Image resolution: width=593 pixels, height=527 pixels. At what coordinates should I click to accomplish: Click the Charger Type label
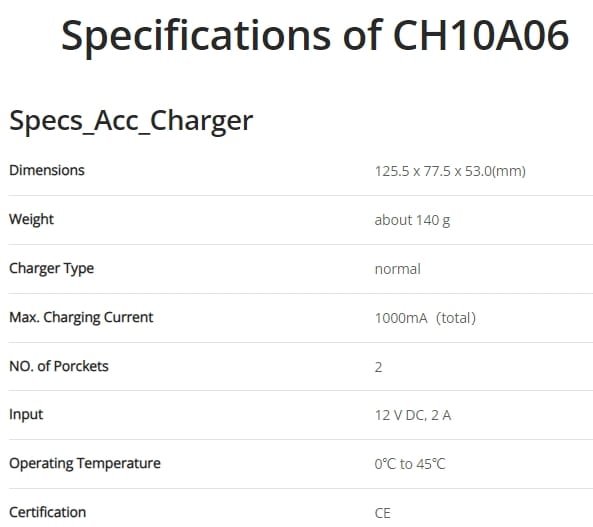(x=51, y=269)
